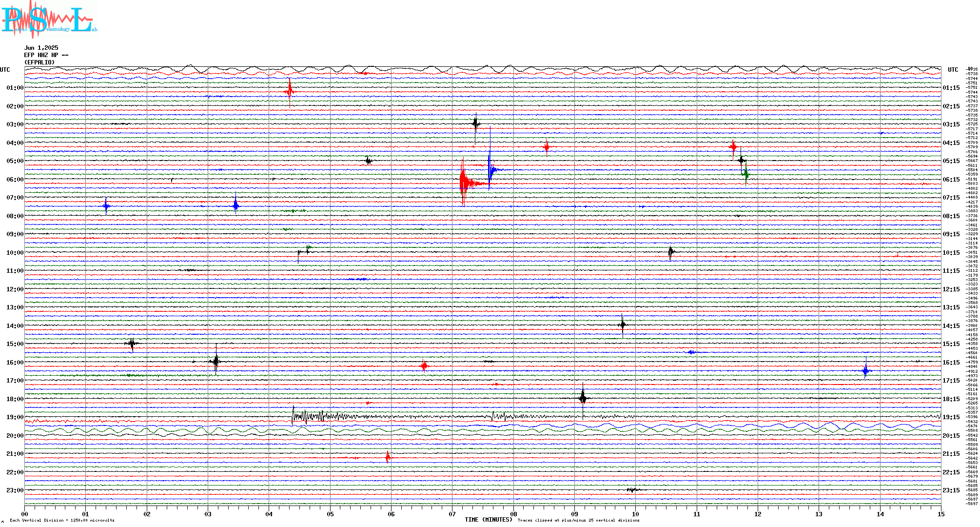This screenshot has width=980, height=527.
Task: Click the 19:15 label on right axis
Action: [x=951, y=417]
